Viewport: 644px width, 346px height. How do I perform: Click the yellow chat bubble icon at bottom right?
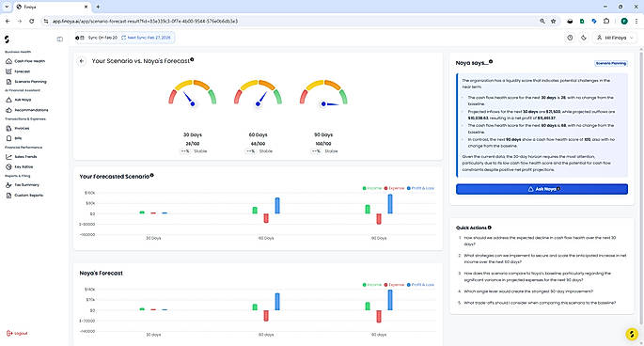[632, 334]
